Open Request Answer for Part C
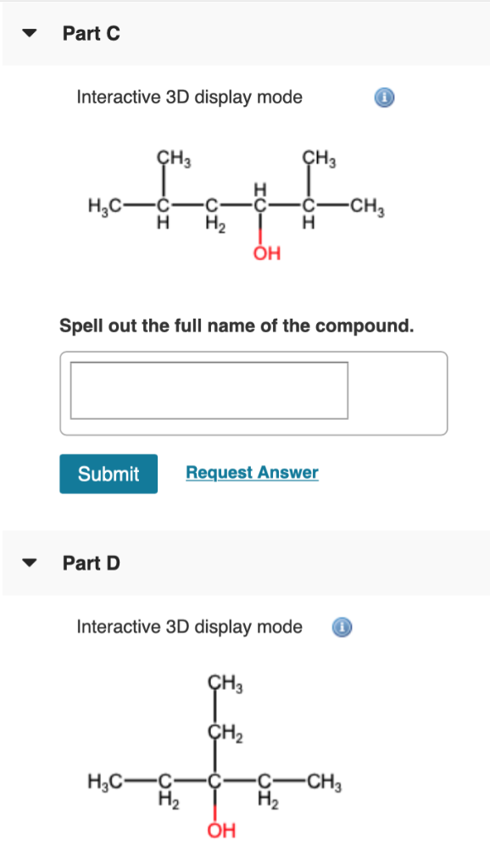The image size is (490, 868). point(252,472)
